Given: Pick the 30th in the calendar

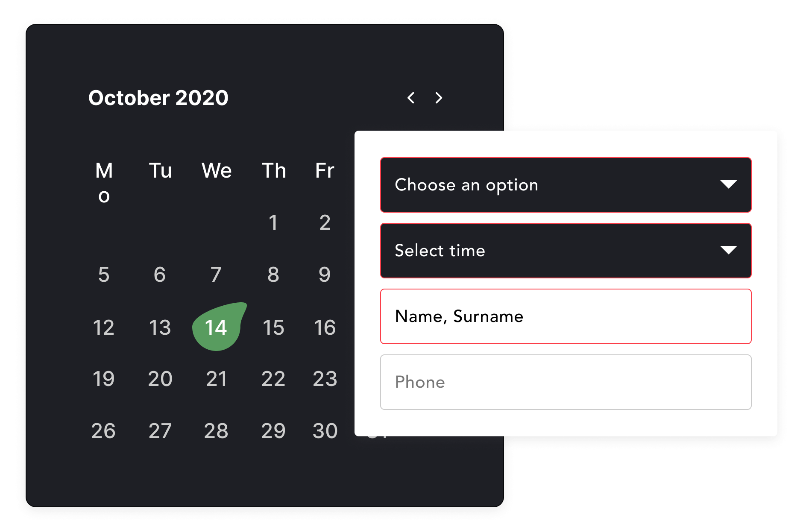Looking at the screenshot, I should tap(325, 431).
